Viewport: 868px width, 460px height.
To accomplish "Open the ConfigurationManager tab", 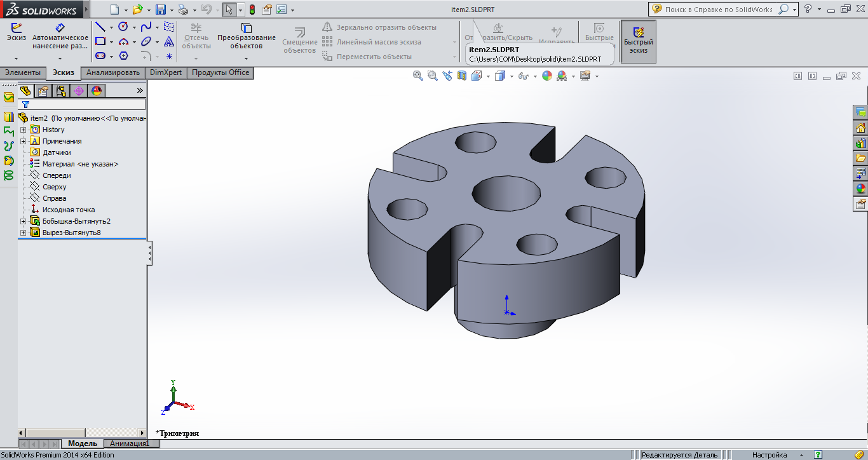I will (x=61, y=91).
